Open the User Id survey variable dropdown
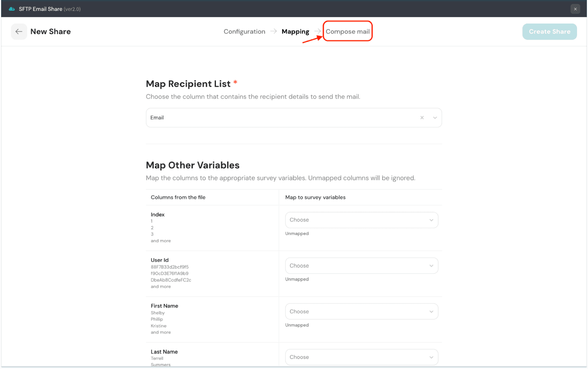This screenshot has width=588, height=369. [x=356, y=266]
